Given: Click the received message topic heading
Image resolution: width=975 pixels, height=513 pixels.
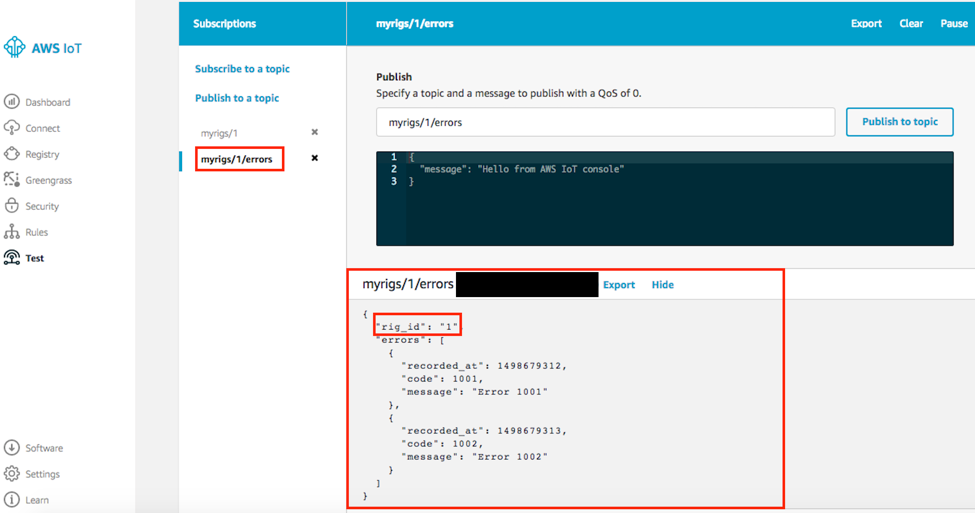Looking at the screenshot, I should pos(408,284).
